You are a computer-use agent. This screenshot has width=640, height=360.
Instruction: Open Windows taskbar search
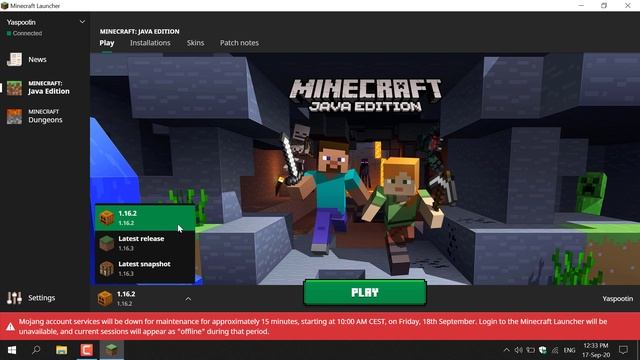[x=36, y=350]
